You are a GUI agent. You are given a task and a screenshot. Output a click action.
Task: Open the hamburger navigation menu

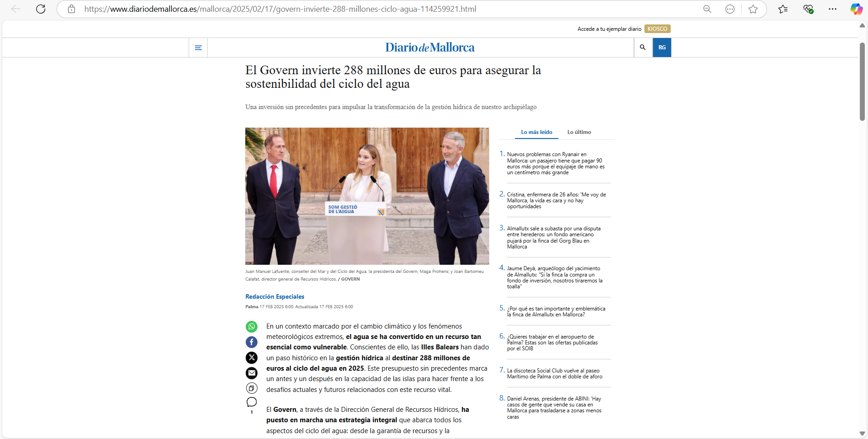point(198,48)
